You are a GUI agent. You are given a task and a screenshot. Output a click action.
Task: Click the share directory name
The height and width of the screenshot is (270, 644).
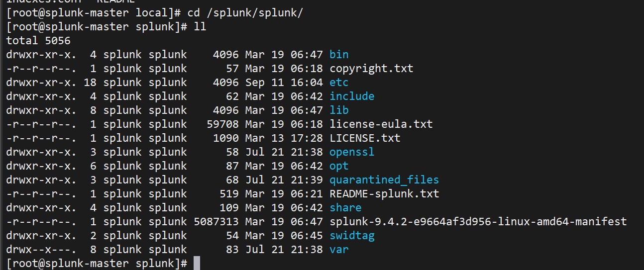(345, 208)
